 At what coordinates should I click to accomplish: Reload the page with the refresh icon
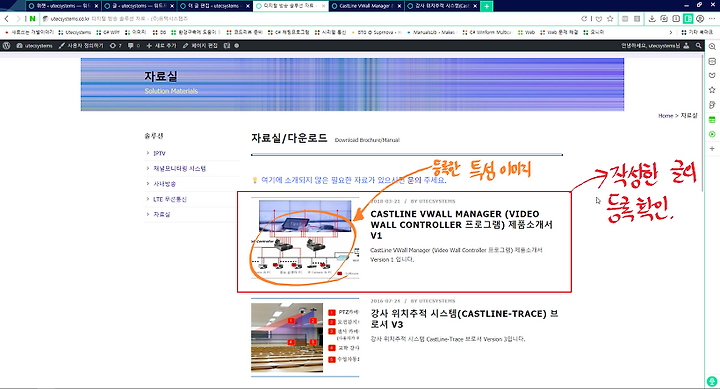584,19
